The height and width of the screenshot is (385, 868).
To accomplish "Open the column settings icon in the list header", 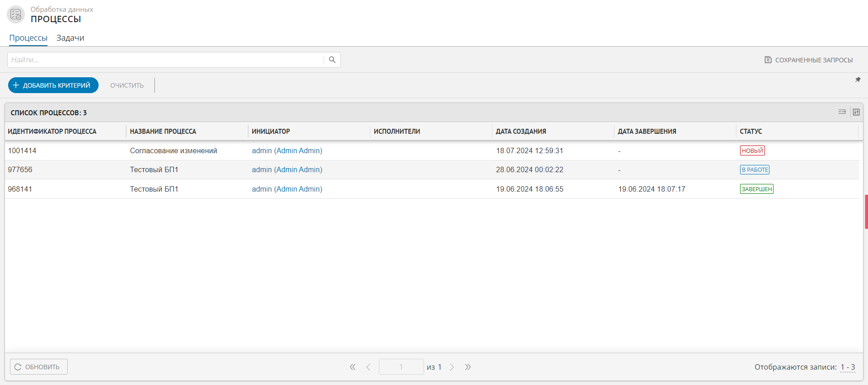I will point(856,112).
